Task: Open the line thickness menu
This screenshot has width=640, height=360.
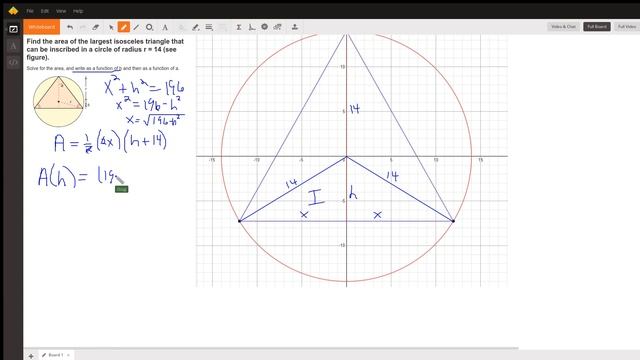Action: tap(209, 27)
